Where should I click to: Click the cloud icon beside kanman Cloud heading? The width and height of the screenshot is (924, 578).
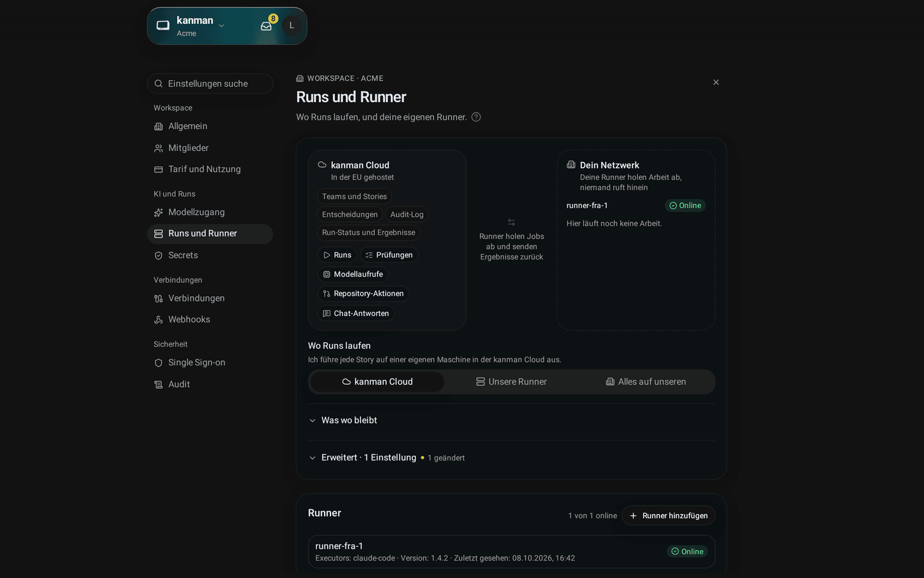tap(322, 165)
